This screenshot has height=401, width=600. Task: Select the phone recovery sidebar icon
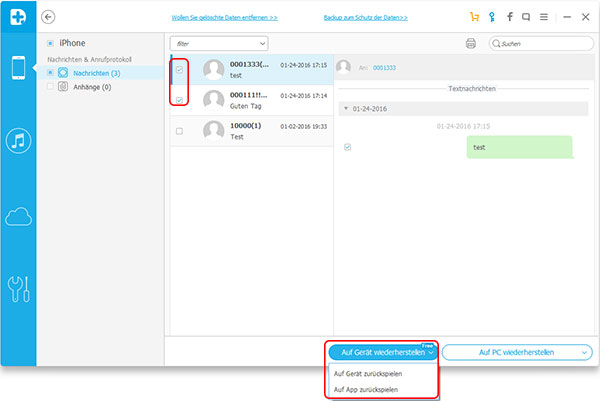coord(18,68)
